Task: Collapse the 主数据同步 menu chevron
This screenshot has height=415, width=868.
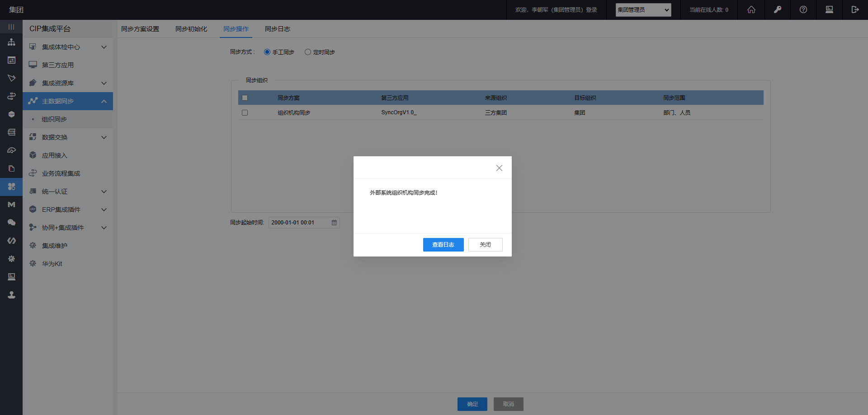Action: point(104,101)
